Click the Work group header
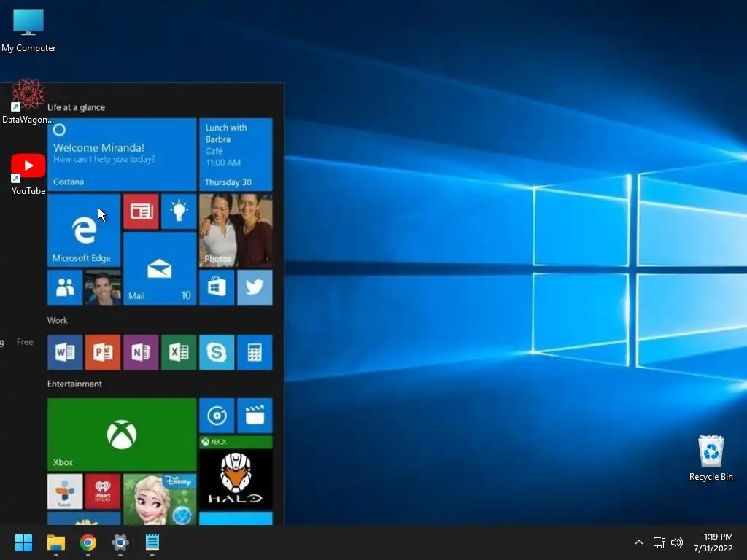 click(57, 321)
